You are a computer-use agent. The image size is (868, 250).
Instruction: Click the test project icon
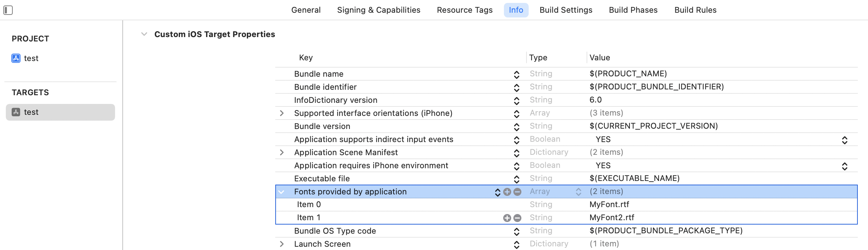16,58
